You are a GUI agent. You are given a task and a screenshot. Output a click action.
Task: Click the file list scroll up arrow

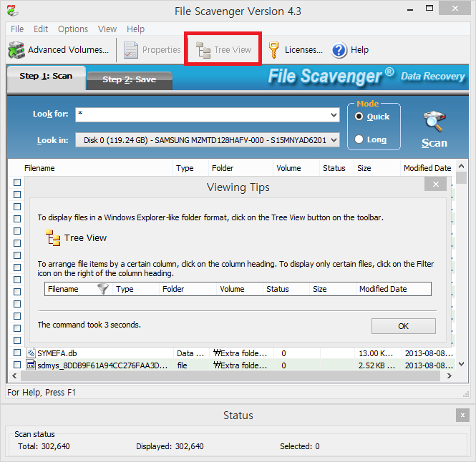(x=462, y=166)
